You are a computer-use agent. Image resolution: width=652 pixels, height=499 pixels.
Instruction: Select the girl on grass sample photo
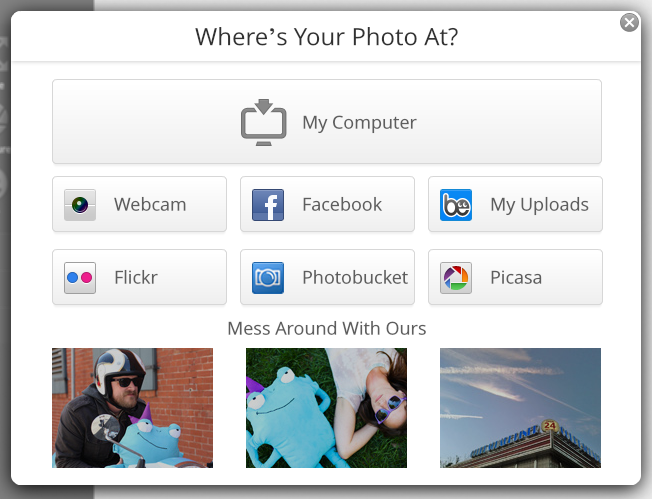tap(326, 408)
